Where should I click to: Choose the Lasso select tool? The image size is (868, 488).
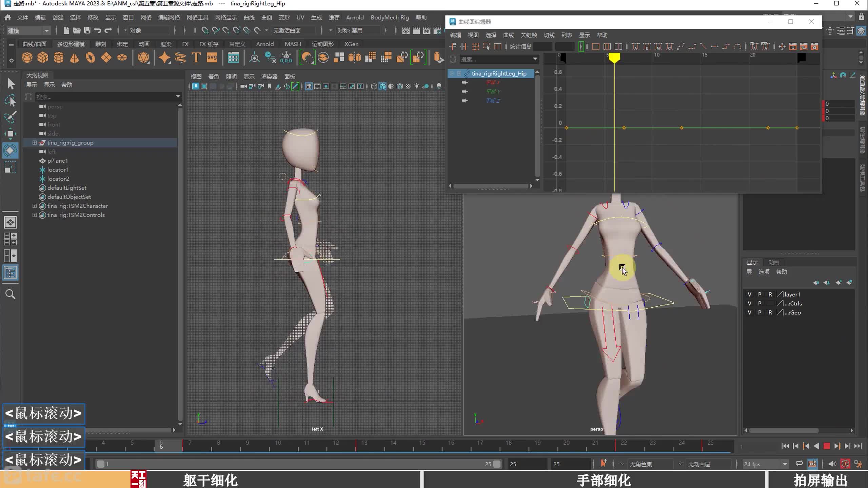[11, 101]
